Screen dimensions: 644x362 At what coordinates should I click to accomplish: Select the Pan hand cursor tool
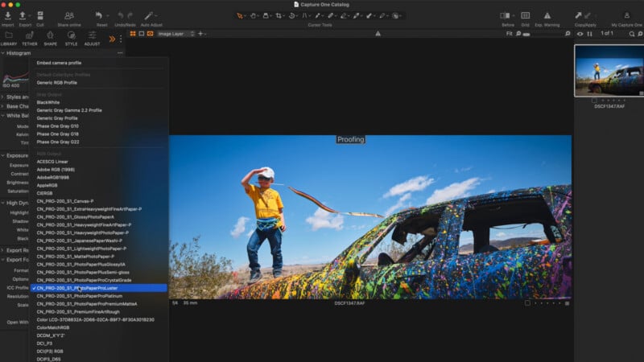click(x=253, y=15)
